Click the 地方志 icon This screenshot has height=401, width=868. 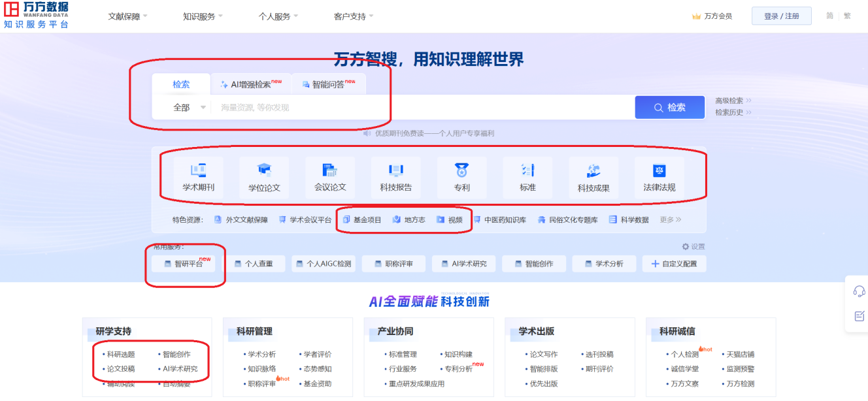click(x=396, y=220)
